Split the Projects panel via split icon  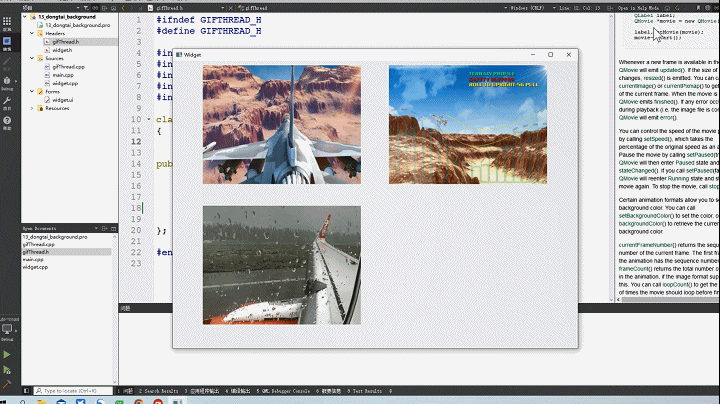pos(104,8)
